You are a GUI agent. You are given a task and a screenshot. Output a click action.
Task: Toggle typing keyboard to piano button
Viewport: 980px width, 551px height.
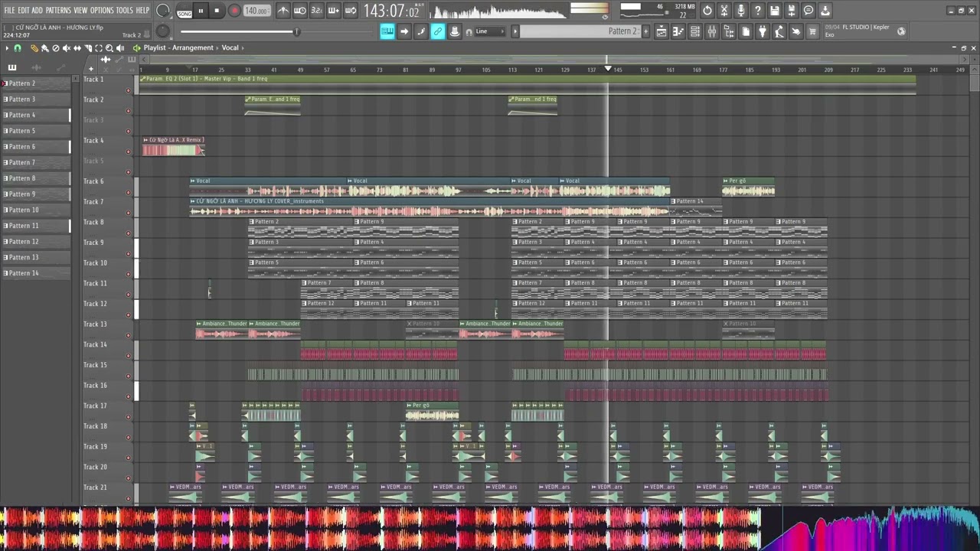coord(387,31)
